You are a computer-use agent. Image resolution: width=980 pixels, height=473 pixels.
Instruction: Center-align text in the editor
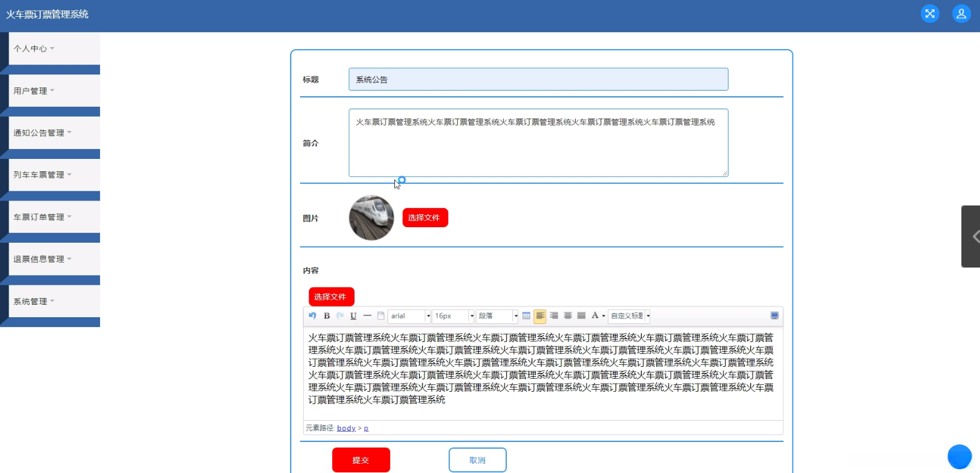(568, 316)
